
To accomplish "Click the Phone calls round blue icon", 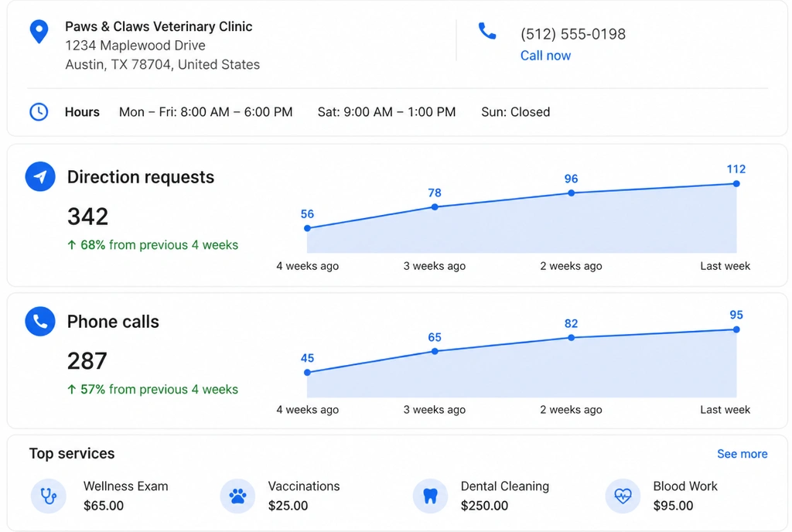I will pyautogui.click(x=40, y=321).
